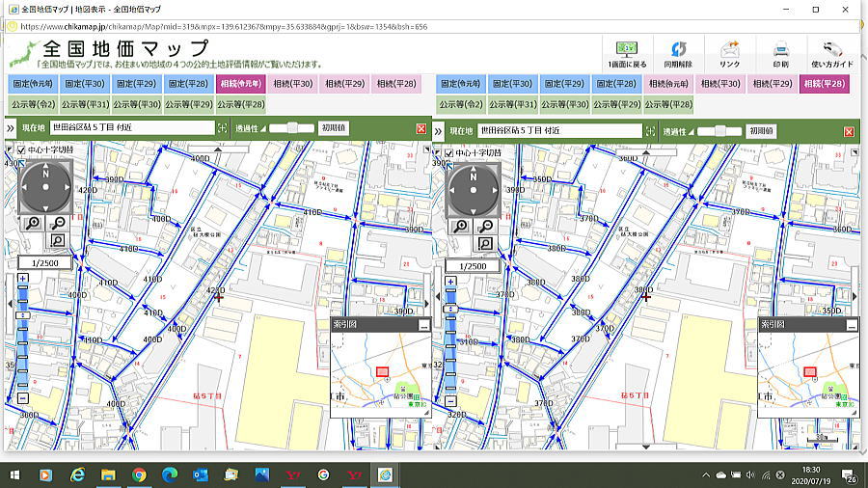Open the リンク link icon
868x488 pixels.
730,54
